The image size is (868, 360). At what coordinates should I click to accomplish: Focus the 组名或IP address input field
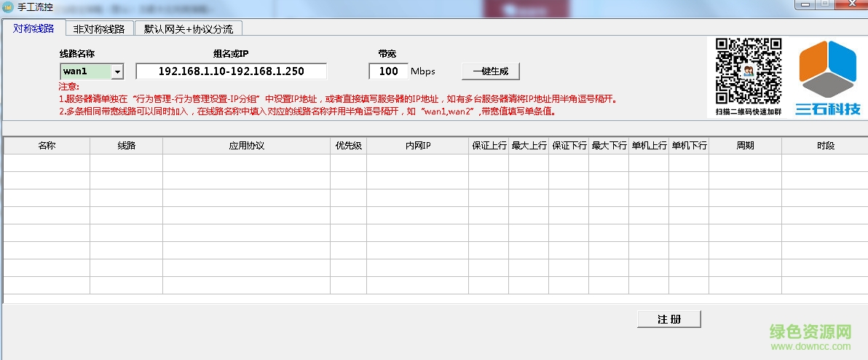point(231,71)
